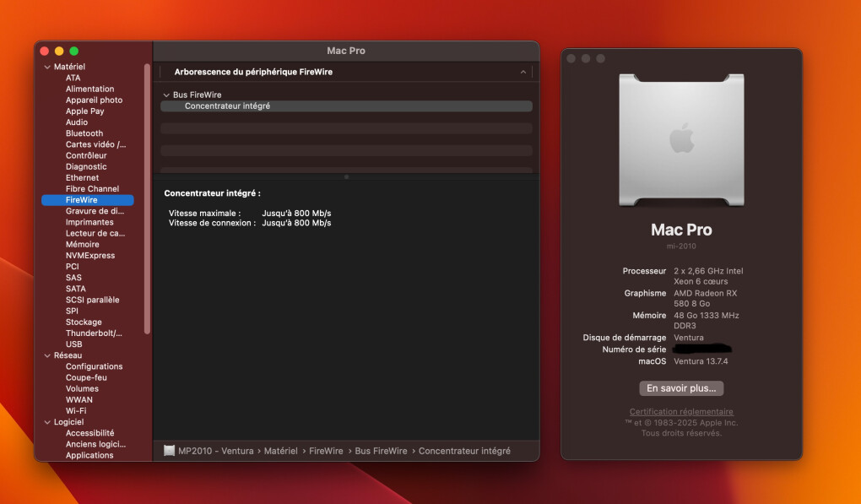Select Imprimantes in sidebar
The height and width of the screenshot is (504, 861).
(89, 222)
